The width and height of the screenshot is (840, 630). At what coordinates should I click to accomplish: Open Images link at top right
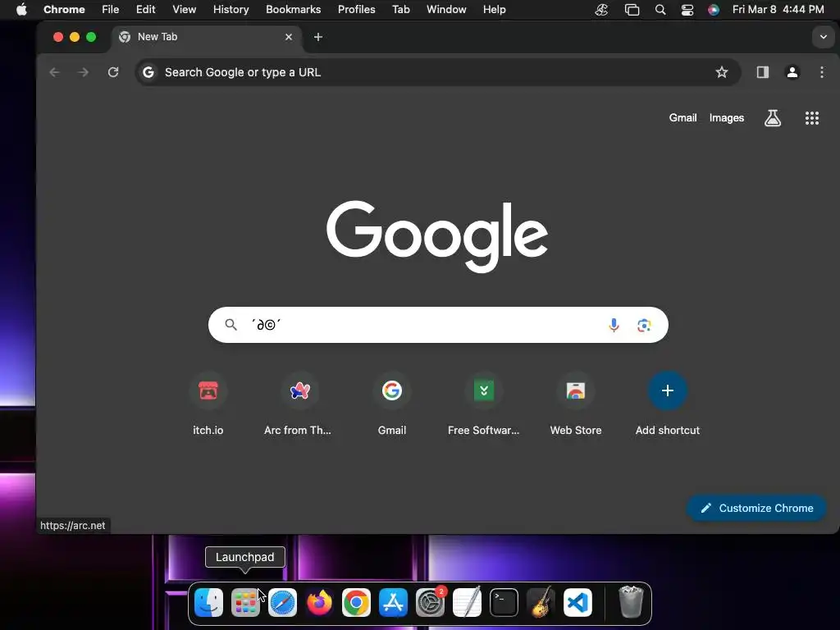[727, 118]
